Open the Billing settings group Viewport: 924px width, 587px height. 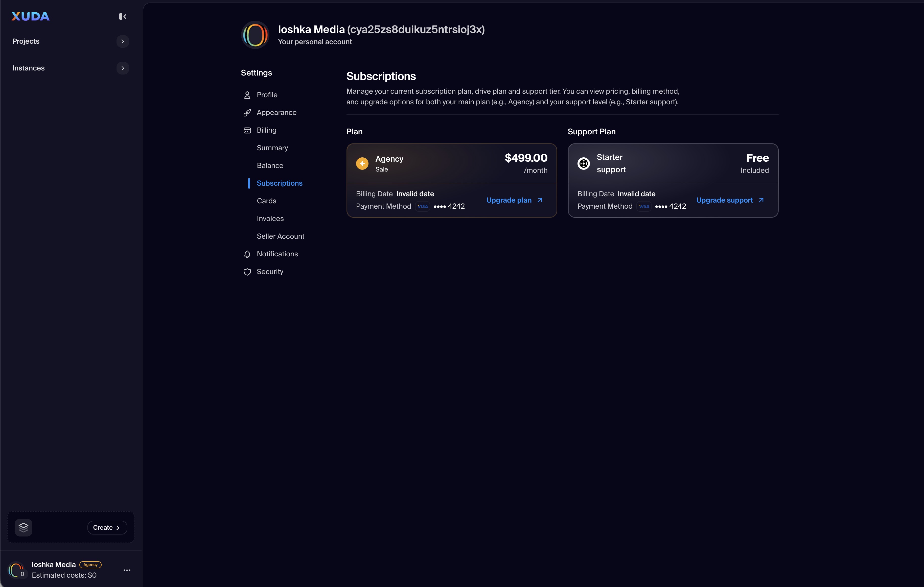266,130
